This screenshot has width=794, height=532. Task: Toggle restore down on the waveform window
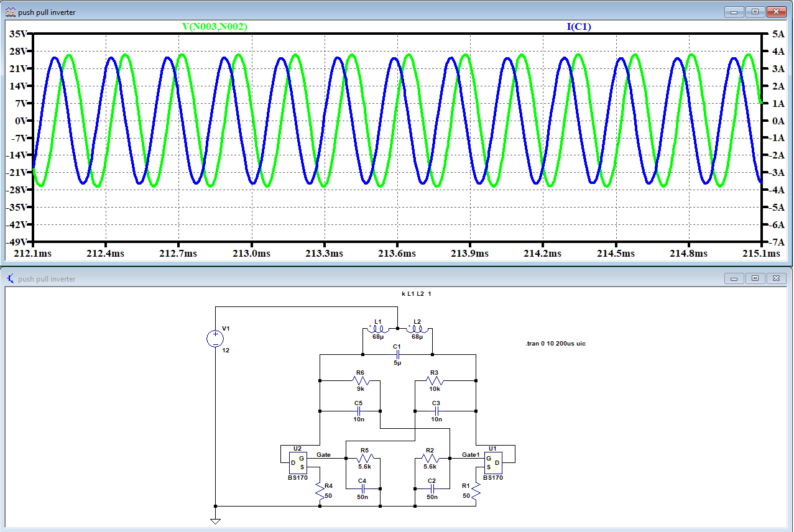click(754, 11)
